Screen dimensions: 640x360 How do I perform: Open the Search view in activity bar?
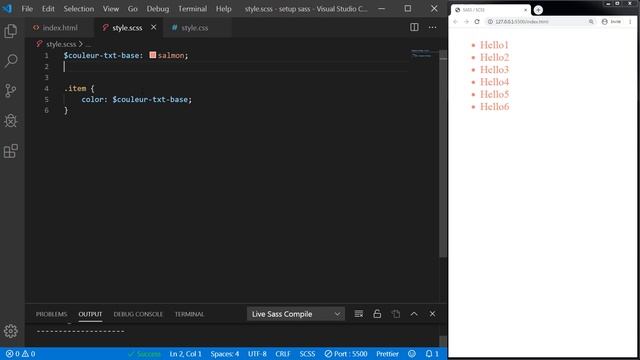click(11, 61)
